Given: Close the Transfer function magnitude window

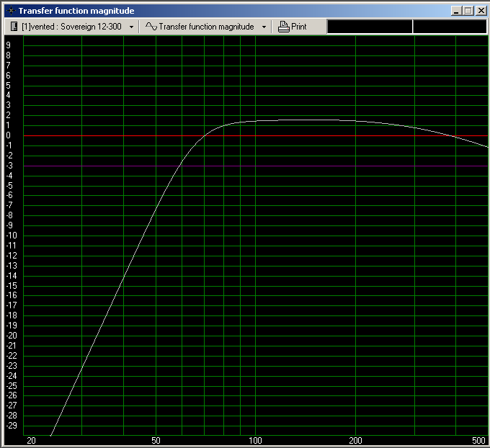Looking at the screenshot, I should pyautogui.click(x=480, y=11).
